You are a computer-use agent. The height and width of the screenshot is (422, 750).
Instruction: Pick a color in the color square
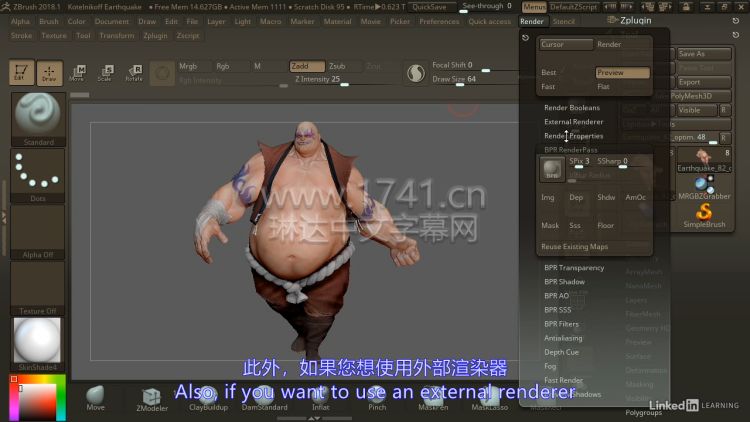tap(37, 402)
